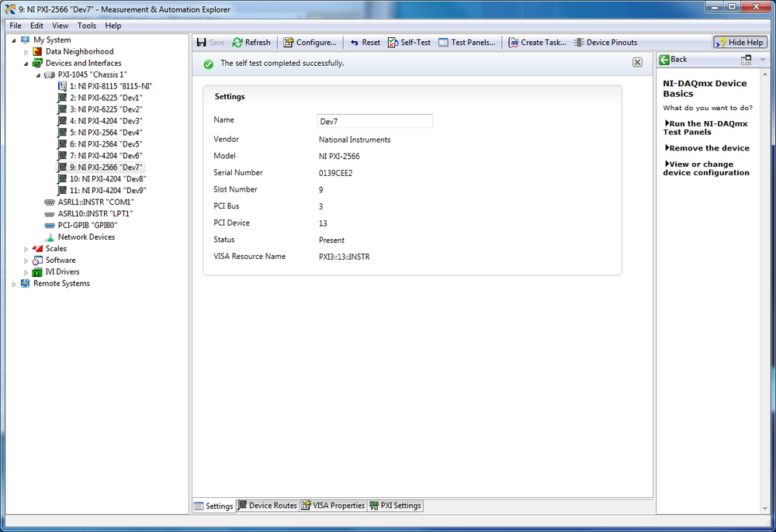Switch to the VISA Properties tab
This screenshot has width=776, height=532.
click(x=333, y=506)
